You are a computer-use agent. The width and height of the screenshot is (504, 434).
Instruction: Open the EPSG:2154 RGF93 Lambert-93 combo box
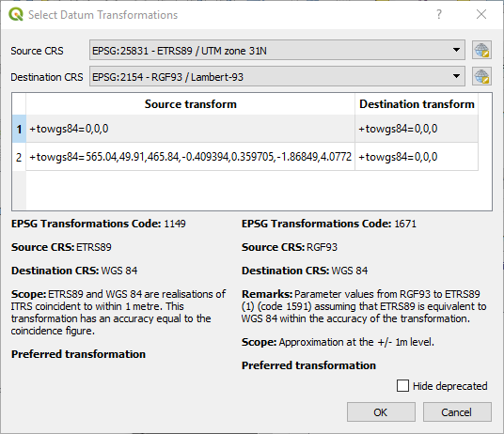pos(277,76)
